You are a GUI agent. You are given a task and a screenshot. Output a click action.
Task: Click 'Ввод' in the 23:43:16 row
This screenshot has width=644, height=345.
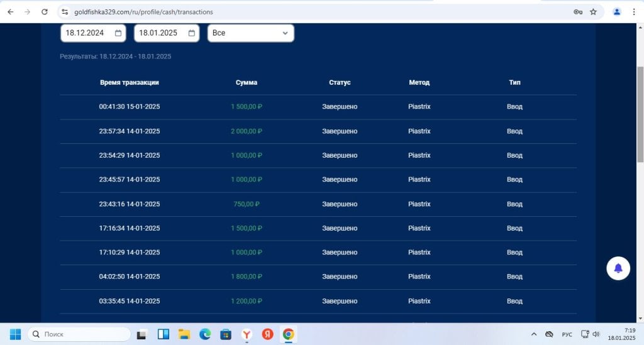pyautogui.click(x=514, y=204)
